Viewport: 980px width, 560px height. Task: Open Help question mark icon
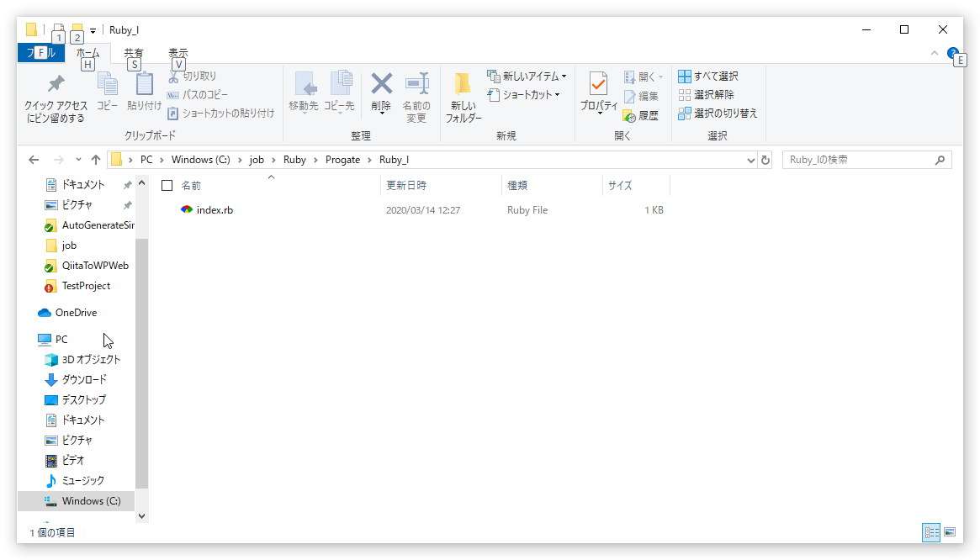[952, 53]
